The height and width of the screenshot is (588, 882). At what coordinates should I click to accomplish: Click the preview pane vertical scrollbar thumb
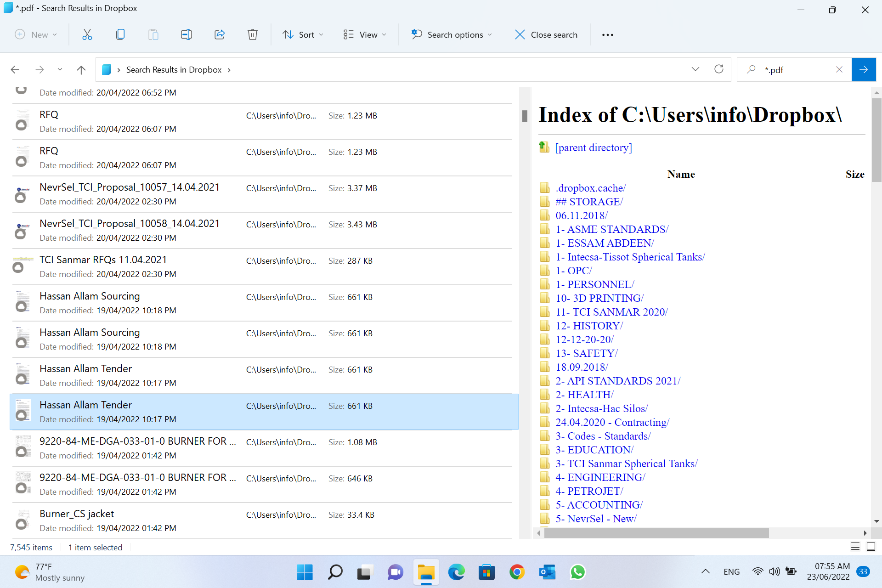tap(876, 140)
